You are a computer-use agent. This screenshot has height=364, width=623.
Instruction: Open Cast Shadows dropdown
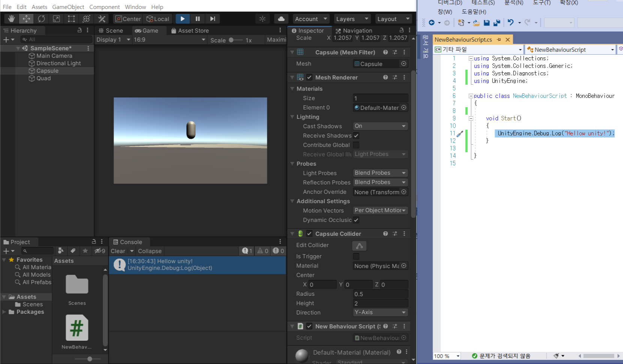coord(380,126)
